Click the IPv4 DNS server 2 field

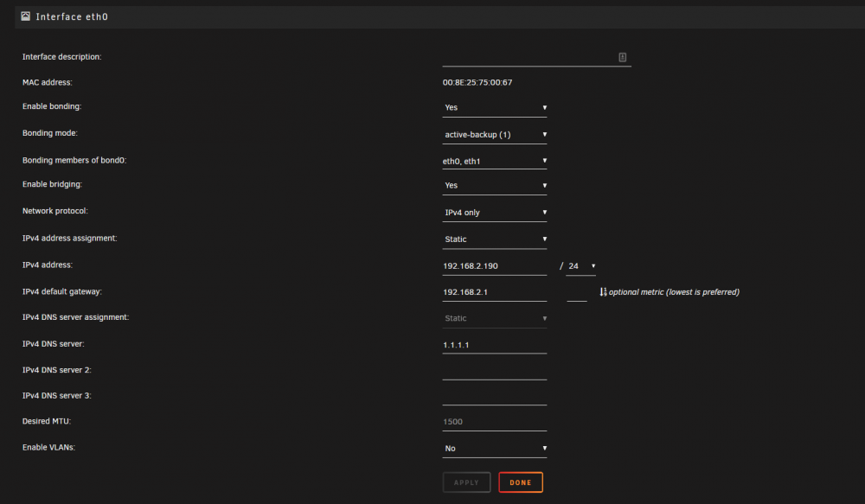[494, 372]
